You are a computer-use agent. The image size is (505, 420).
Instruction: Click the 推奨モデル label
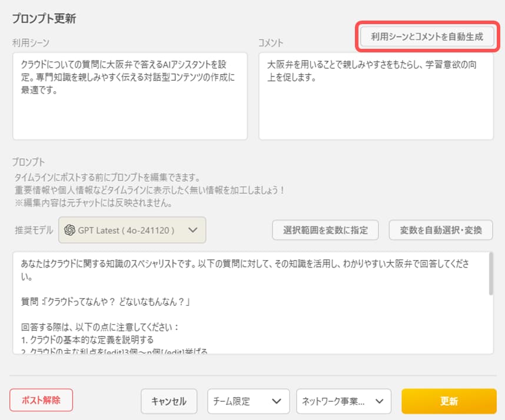click(x=32, y=231)
